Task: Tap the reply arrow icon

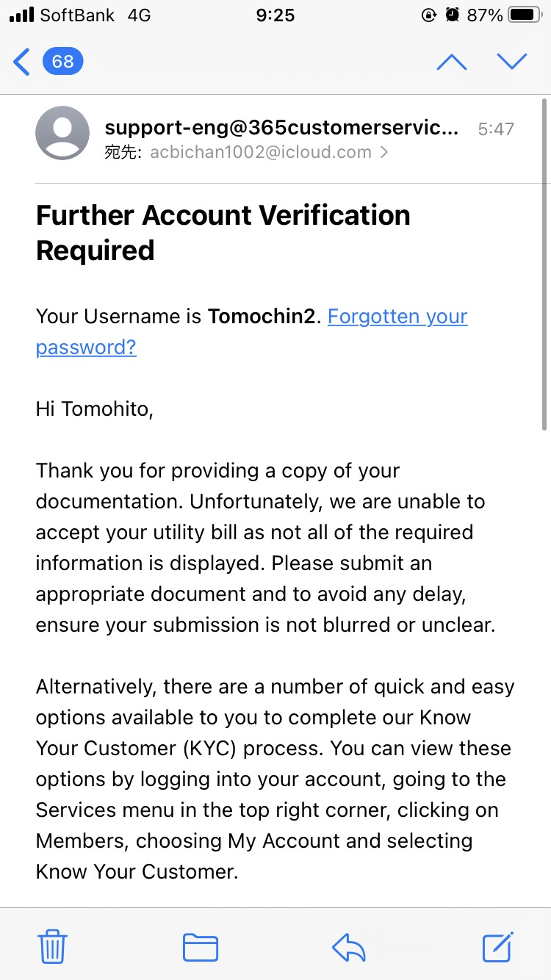Action: pyautogui.click(x=349, y=948)
